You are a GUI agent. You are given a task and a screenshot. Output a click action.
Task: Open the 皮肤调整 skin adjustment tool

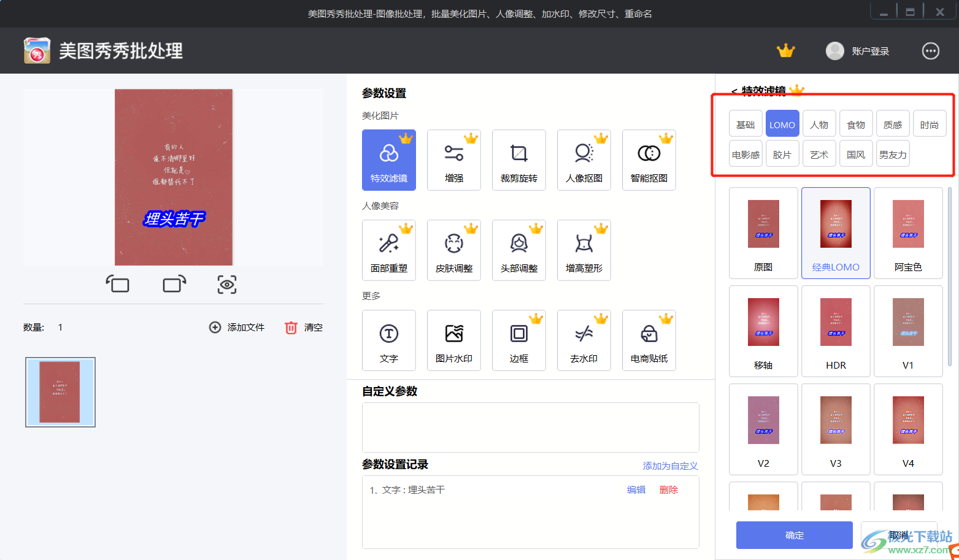(x=454, y=250)
